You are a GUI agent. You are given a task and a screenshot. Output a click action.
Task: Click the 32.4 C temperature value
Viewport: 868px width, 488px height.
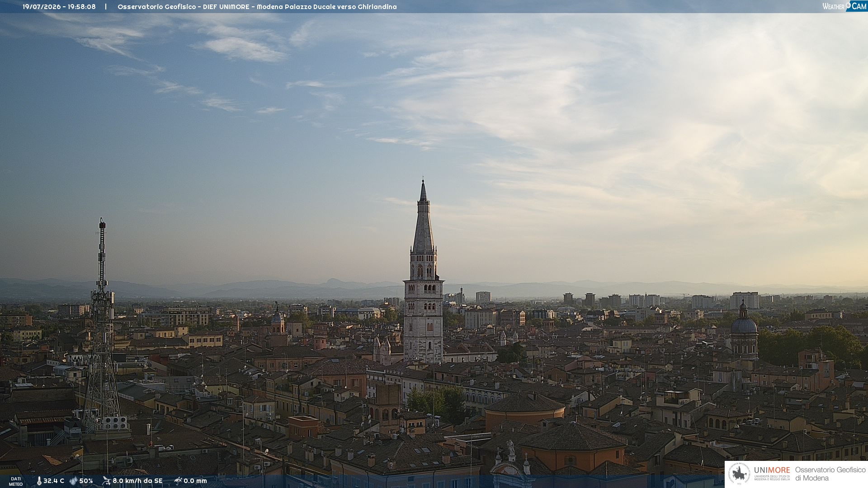[54, 481]
